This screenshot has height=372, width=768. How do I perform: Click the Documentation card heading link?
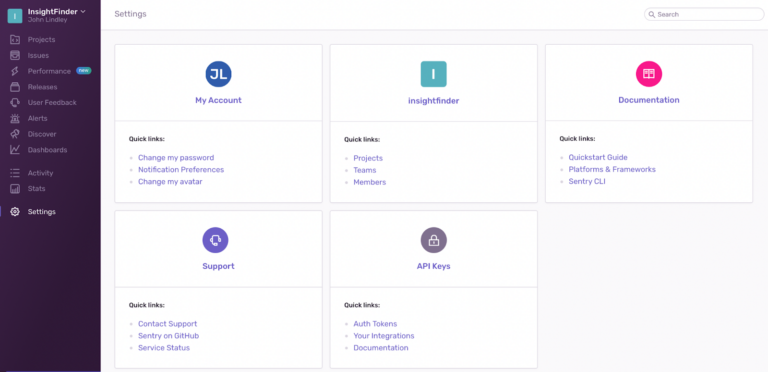pos(649,100)
